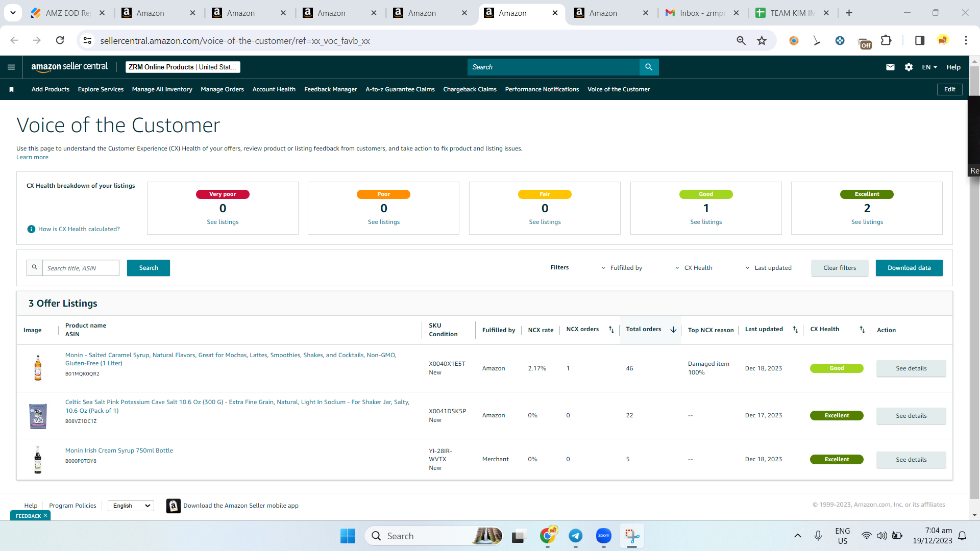
Task: Open the ZRM Online Products account switcher
Action: 183,67
